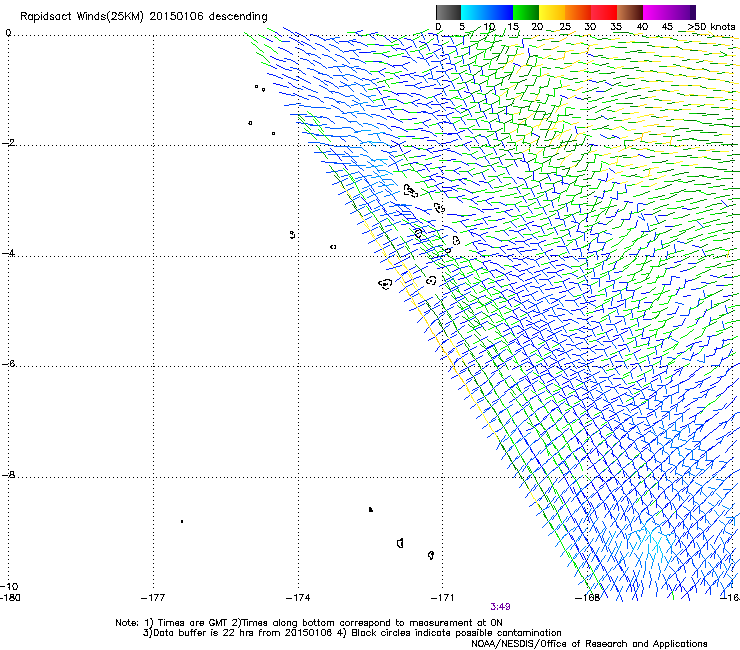This screenshot has height=650, width=740.
Task: Click the '-10' latitude axis label
Action: point(10,587)
